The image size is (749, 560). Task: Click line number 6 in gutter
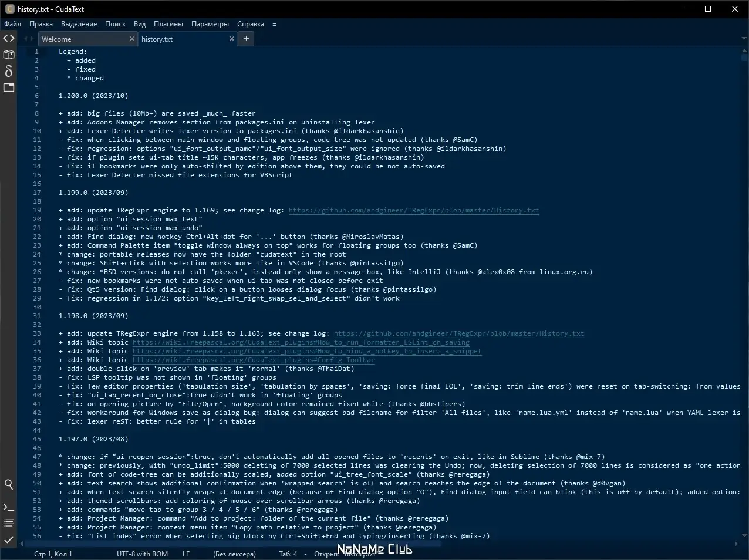[x=36, y=96]
